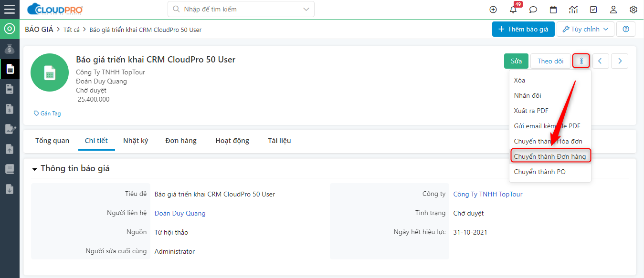Image resolution: width=644 pixels, height=278 pixels.
Task: Click Tất cả breadcrumb link
Action: click(x=72, y=30)
